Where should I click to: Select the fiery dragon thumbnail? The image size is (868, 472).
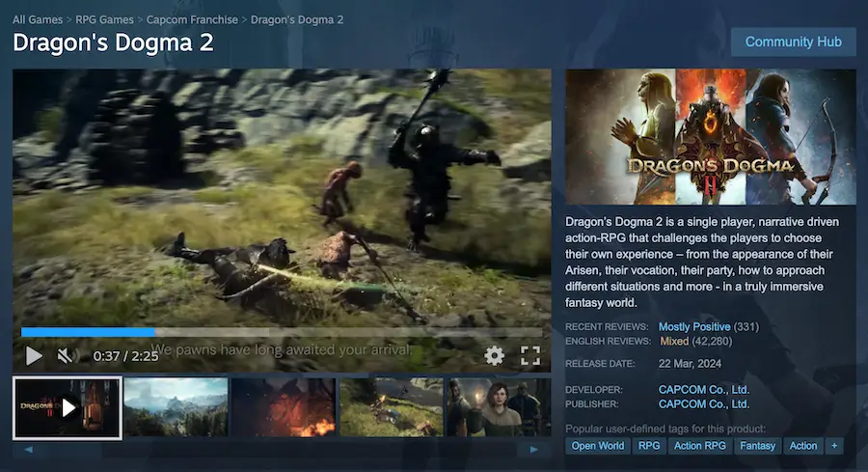point(284,407)
